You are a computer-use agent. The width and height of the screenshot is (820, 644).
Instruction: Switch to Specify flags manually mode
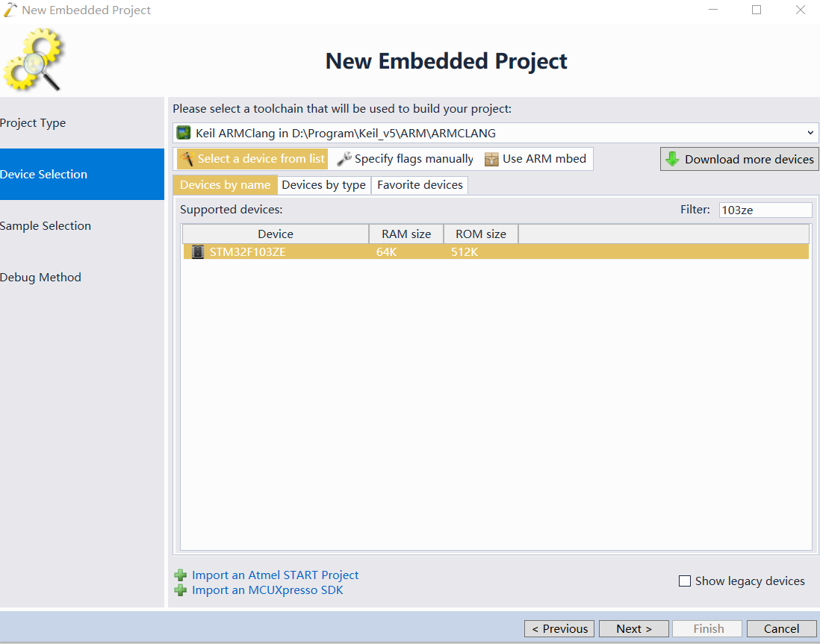[406, 159]
